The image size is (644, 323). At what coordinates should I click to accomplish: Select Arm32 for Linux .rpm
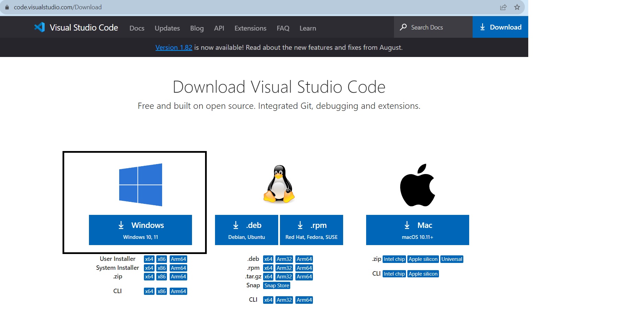[284, 268]
